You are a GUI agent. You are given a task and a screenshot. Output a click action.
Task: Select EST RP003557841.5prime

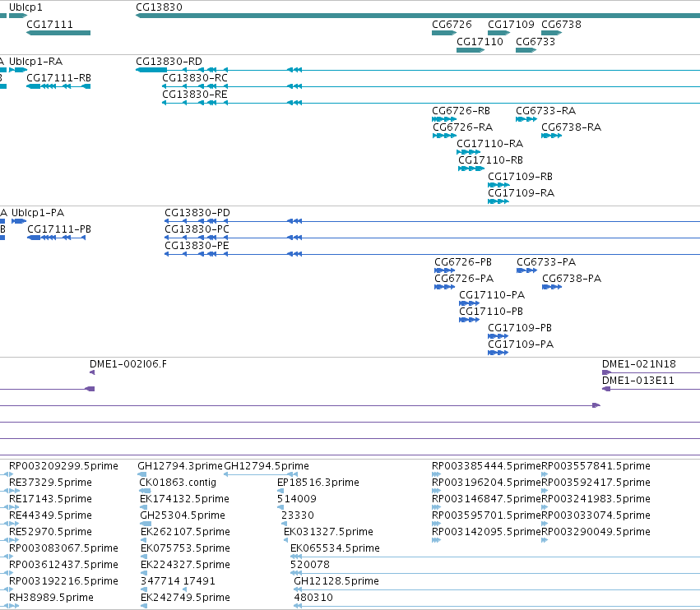[596, 465]
